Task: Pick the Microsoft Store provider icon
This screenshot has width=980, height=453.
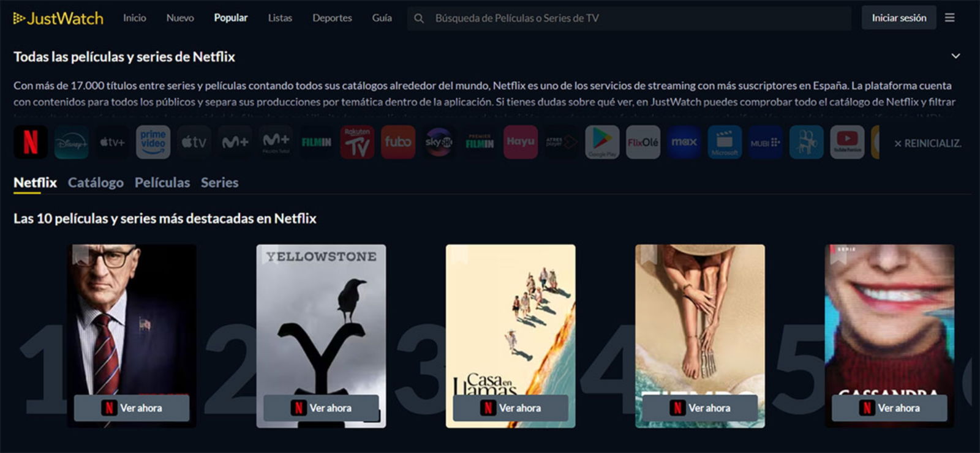Action: 725,142
